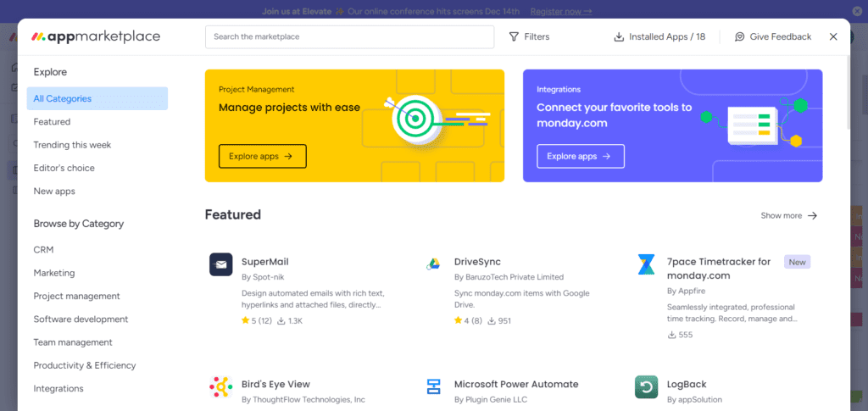Browse Productivity & Efficiency category
The width and height of the screenshot is (868, 411).
click(84, 365)
